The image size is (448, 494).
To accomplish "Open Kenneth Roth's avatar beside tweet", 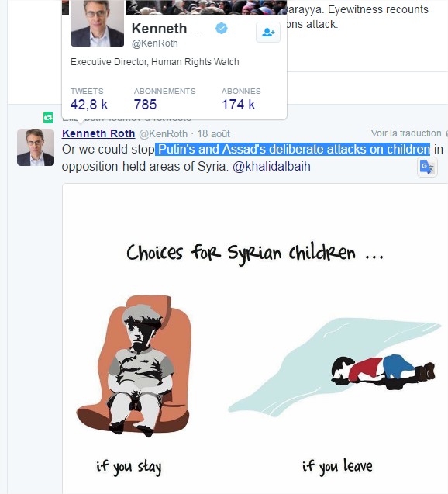I will coord(36,147).
